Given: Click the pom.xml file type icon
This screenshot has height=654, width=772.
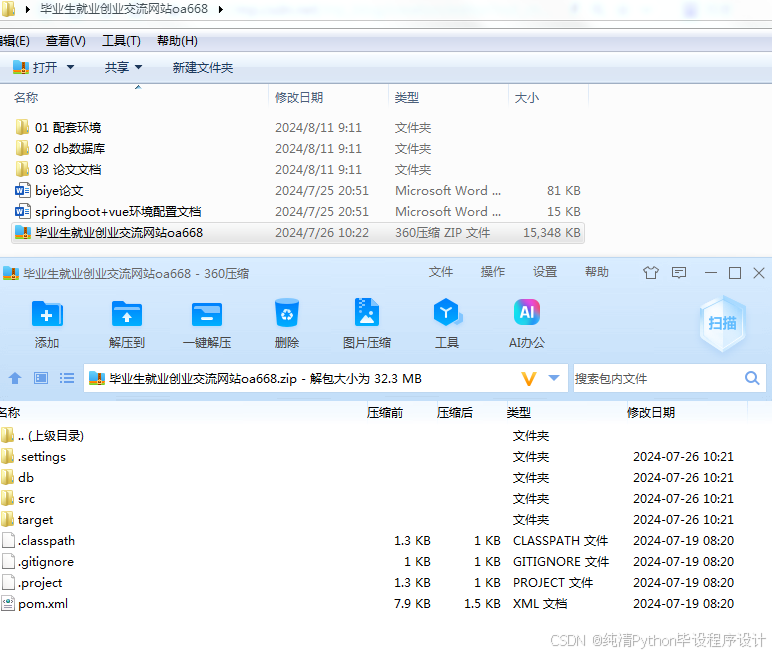Looking at the screenshot, I should point(8,604).
